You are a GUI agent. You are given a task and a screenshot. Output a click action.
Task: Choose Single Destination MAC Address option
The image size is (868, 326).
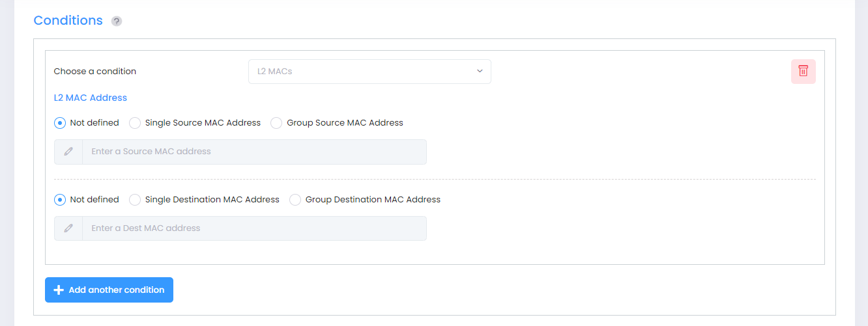click(x=135, y=200)
